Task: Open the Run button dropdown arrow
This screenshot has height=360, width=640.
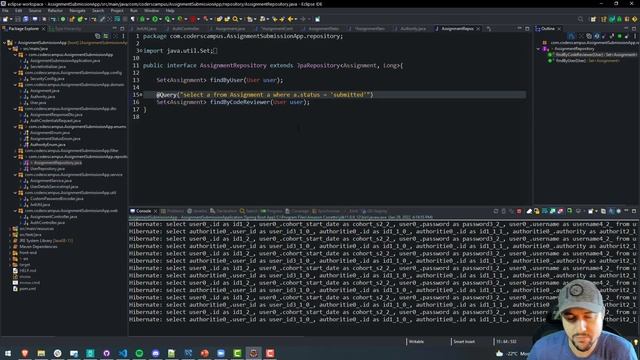Action: [160, 19]
